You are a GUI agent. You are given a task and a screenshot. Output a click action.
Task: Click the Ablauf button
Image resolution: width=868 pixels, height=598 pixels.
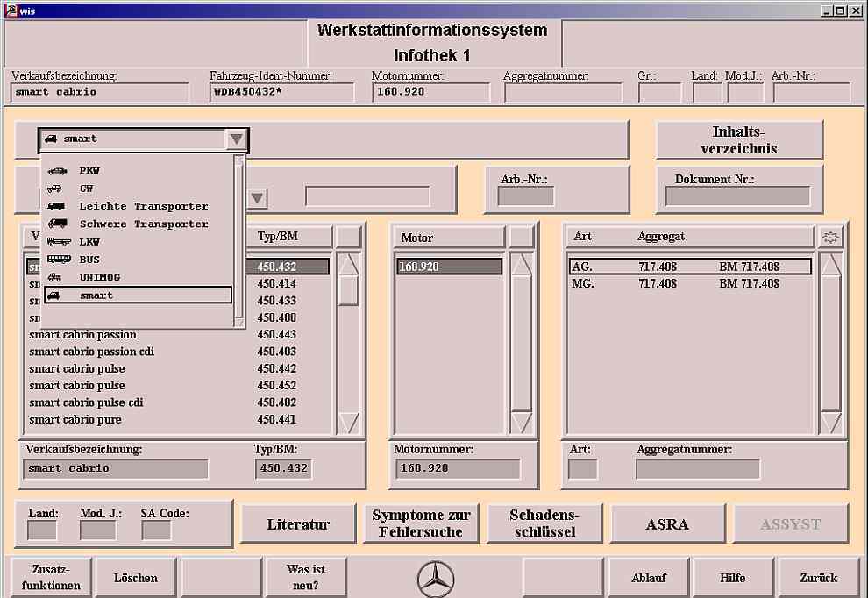[x=648, y=578]
